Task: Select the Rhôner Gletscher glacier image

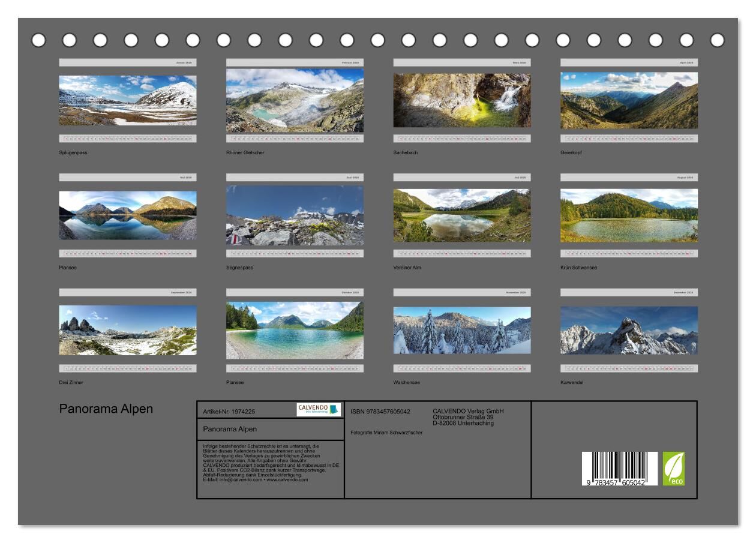Action: [295, 100]
